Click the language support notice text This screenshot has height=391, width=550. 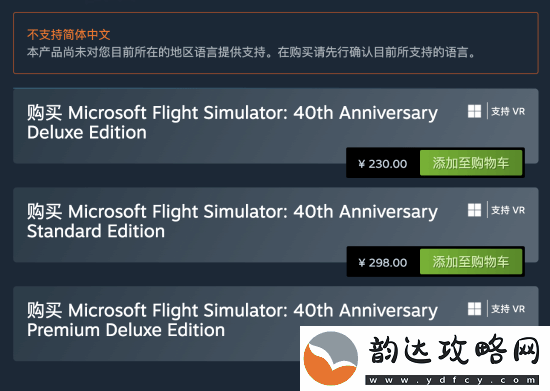(x=251, y=53)
